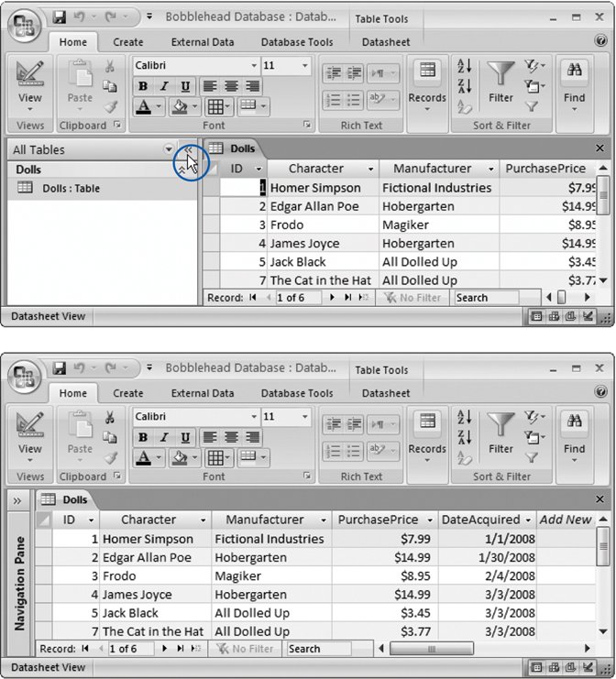This screenshot has height=679, width=616.
Task: Open the Calibri font dropdown in the lower window
Action: click(254, 417)
